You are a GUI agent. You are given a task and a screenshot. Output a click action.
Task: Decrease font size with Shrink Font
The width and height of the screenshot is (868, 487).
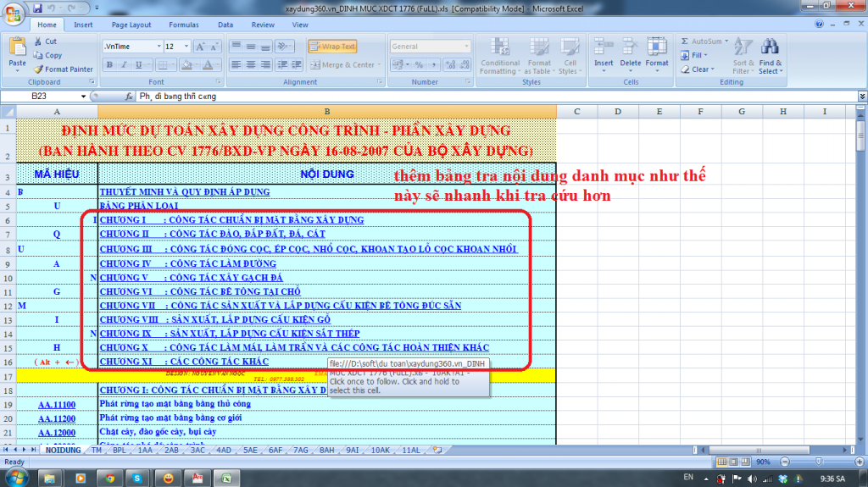(214, 47)
